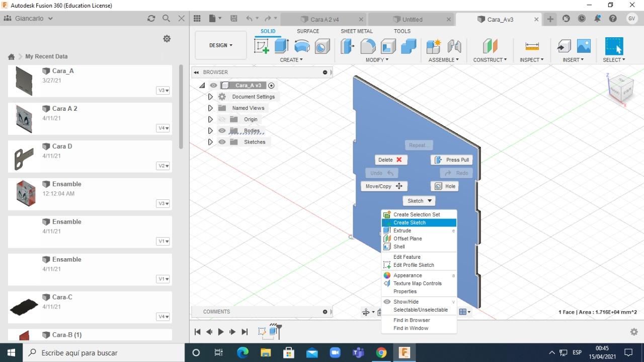Expand the Origin node

210,119
